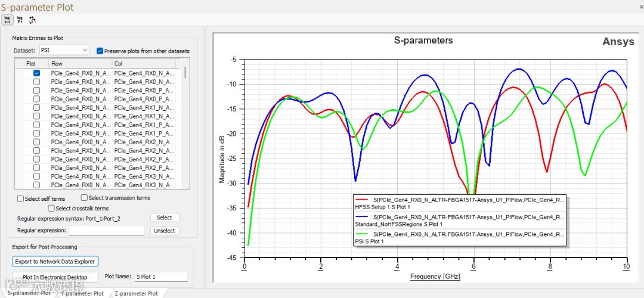Viewport: 644px width, 298px height.
Task: Click the third toolbar icon beside log Y
Action: point(32,19)
